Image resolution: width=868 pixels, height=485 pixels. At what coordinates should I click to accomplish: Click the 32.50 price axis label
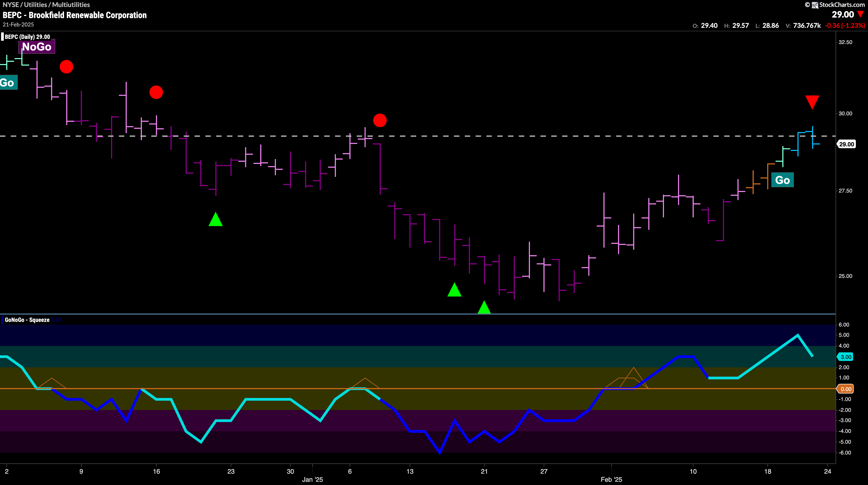845,42
